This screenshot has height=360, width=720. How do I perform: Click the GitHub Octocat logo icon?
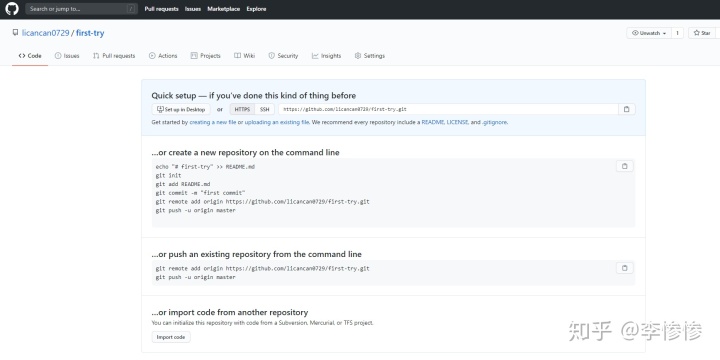coord(12,9)
